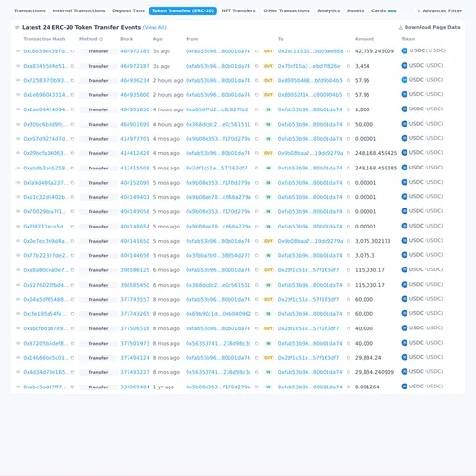Click the View All link
Image resolution: width=476 pixels, height=476 pixels.
pyautogui.click(x=154, y=27)
